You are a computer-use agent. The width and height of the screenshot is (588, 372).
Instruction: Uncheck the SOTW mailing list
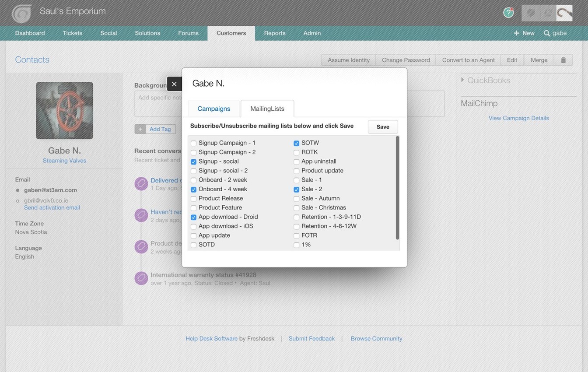point(296,143)
